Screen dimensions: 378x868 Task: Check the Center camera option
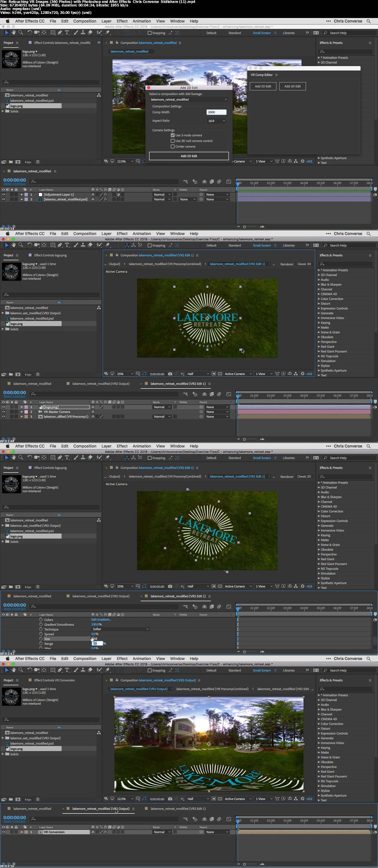pos(173,147)
